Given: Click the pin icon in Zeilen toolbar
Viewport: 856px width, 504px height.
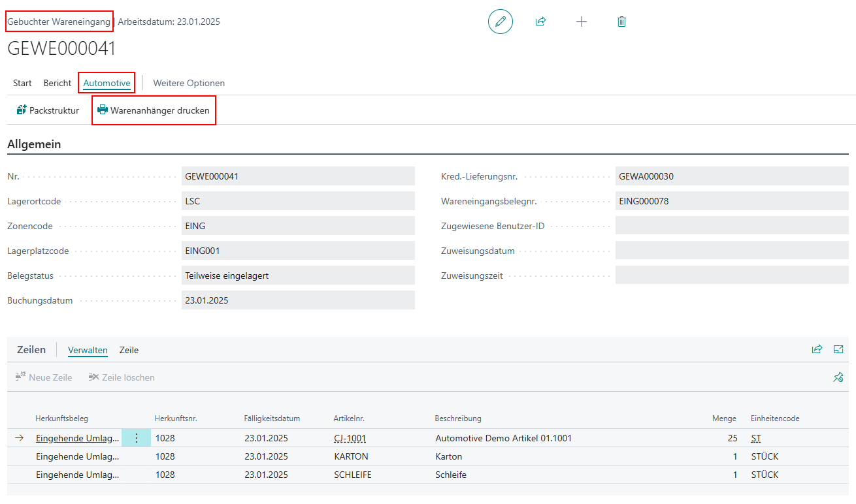Looking at the screenshot, I should click(x=838, y=377).
